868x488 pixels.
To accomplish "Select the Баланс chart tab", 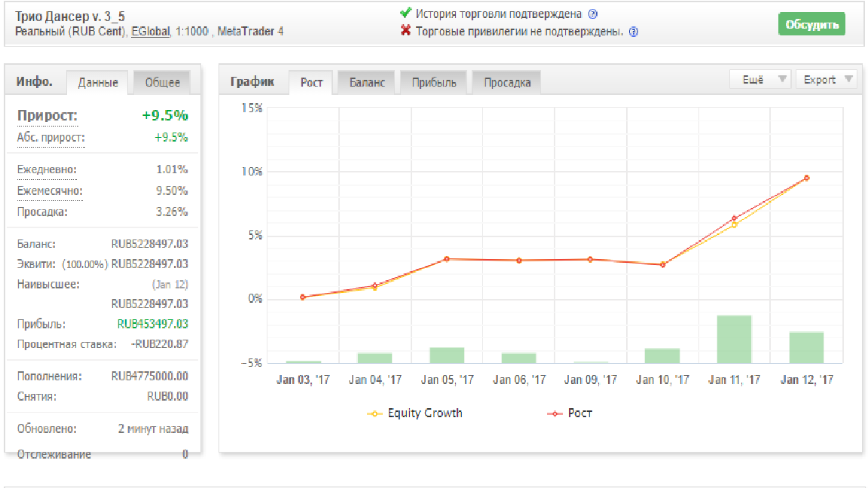I will click(x=366, y=82).
